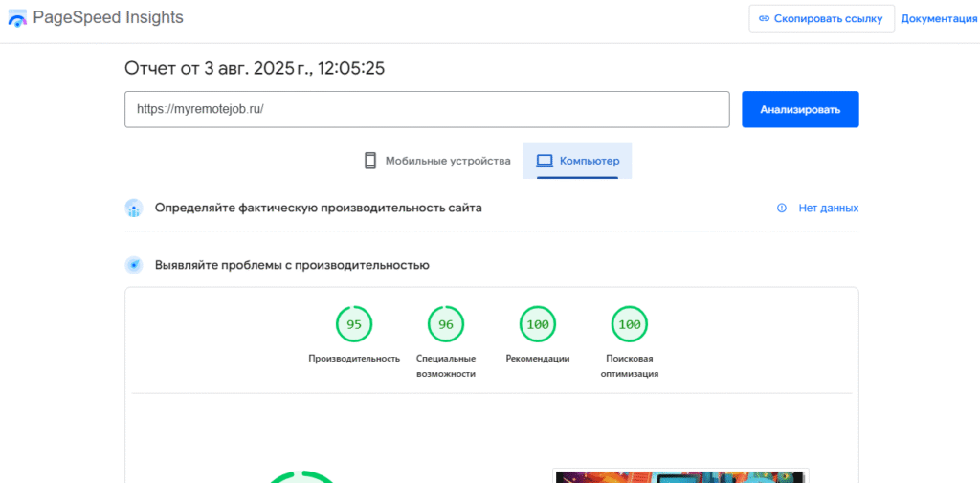Click the info icon beside Нет данных

(x=782, y=208)
